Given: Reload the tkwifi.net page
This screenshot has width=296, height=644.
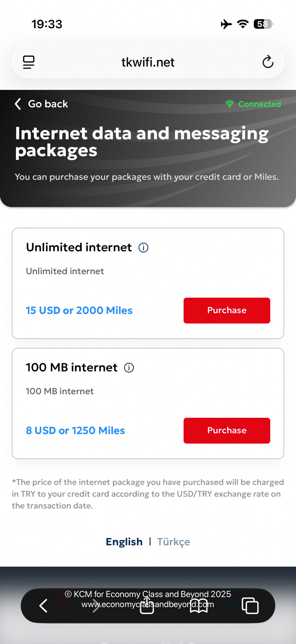Looking at the screenshot, I should tap(268, 62).
